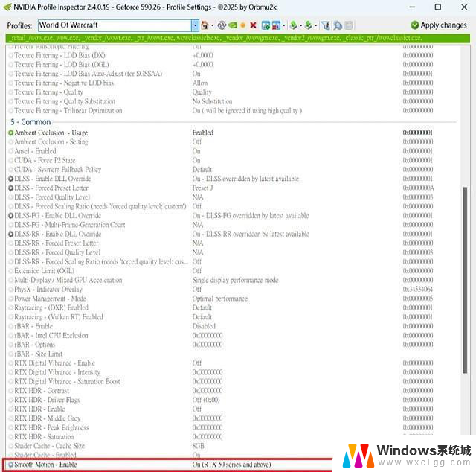Go to global profile via Home icon
The image size is (476, 472).
(205, 25)
